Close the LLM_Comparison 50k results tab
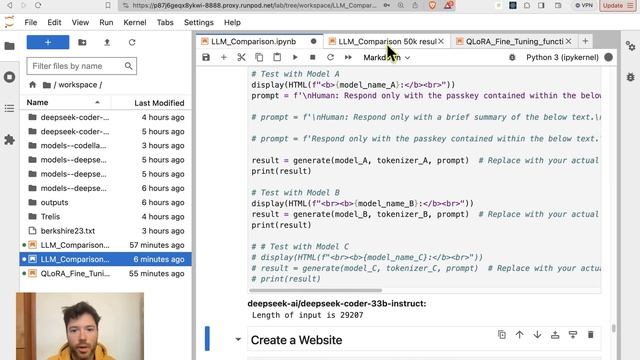640x360 pixels. [441, 41]
